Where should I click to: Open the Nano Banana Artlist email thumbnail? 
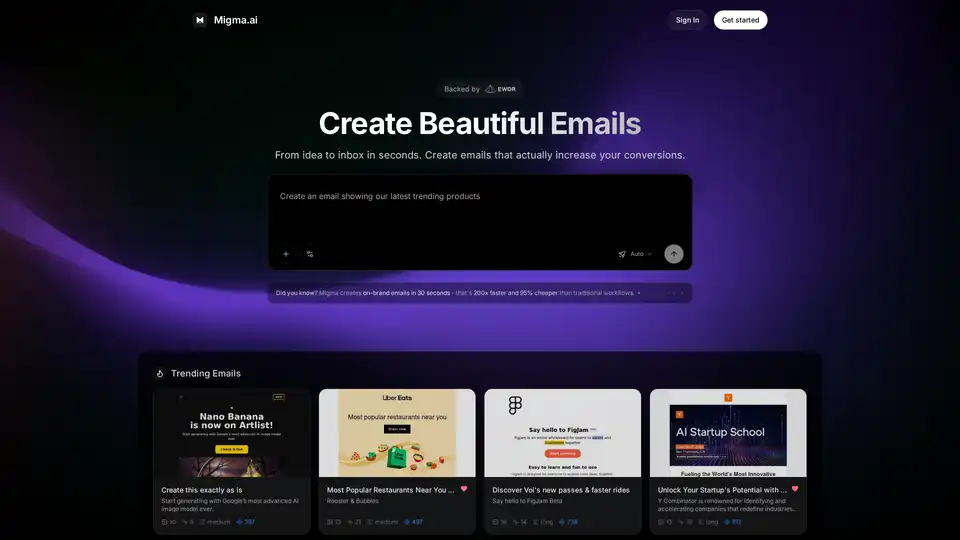tap(231, 432)
